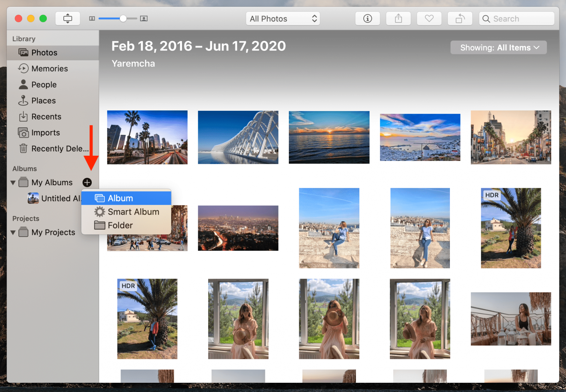Open Places from the sidebar
The width and height of the screenshot is (566, 392).
(x=43, y=100)
